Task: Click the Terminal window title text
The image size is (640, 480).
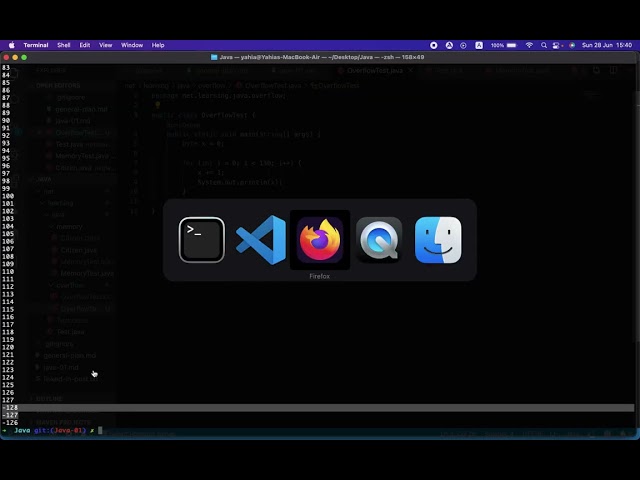Action: pyautogui.click(x=322, y=57)
